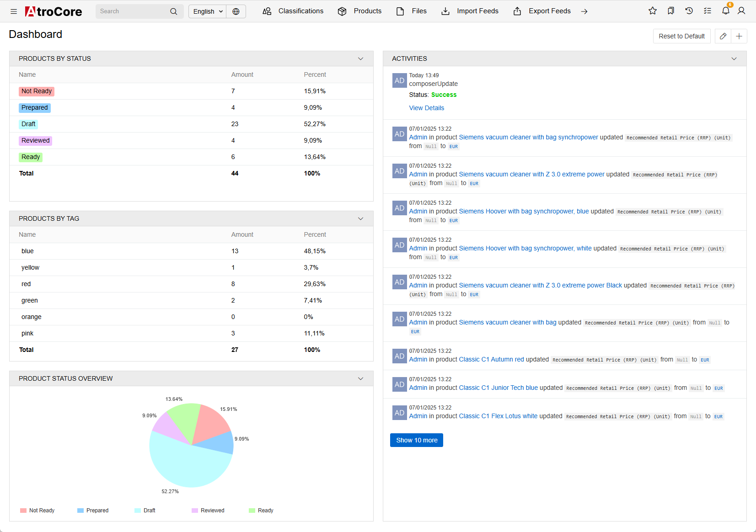Open the hamburger navigation menu
Screen dimensions: 756x532
pos(13,11)
